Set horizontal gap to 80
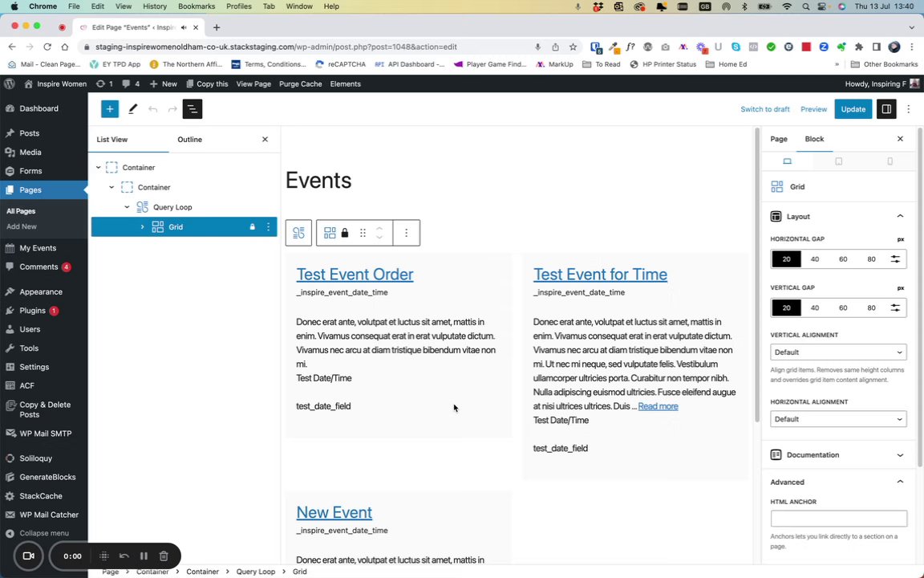The image size is (924, 578). click(x=871, y=259)
